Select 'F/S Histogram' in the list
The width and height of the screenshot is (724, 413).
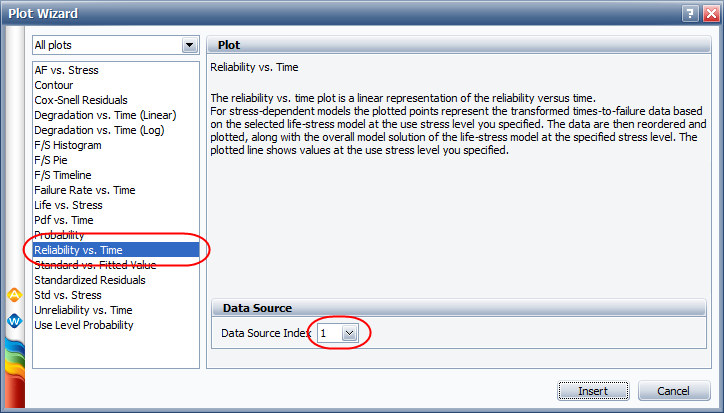pyautogui.click(x=68, y=145)
